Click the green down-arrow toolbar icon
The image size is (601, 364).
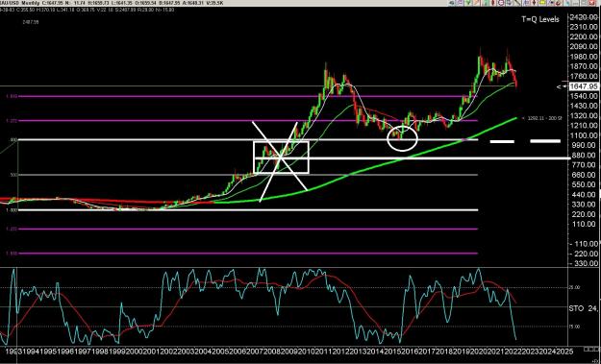tap(468, 3)
